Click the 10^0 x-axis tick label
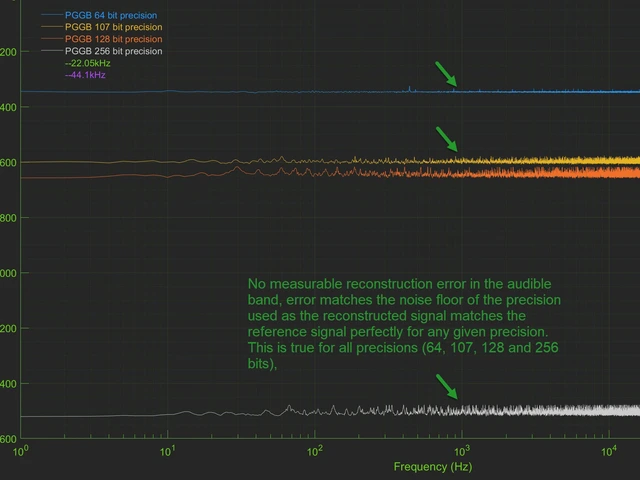The width and height of the screenshot is (640, 480). [20, 451]
